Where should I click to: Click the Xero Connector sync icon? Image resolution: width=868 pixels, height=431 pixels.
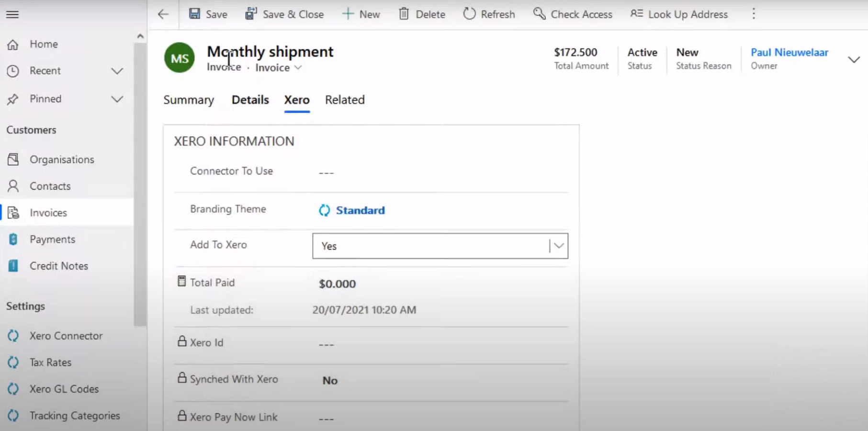coord(13,336)
